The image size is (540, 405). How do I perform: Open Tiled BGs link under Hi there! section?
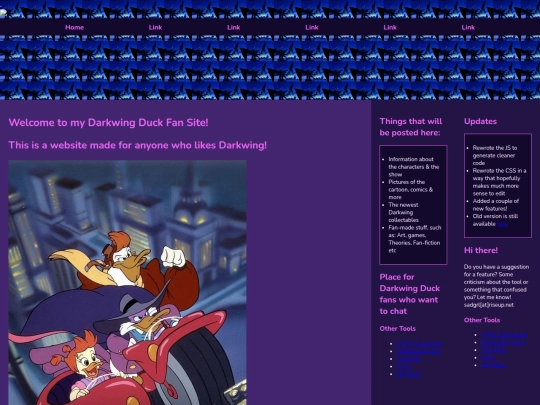[x=493, y=350]
